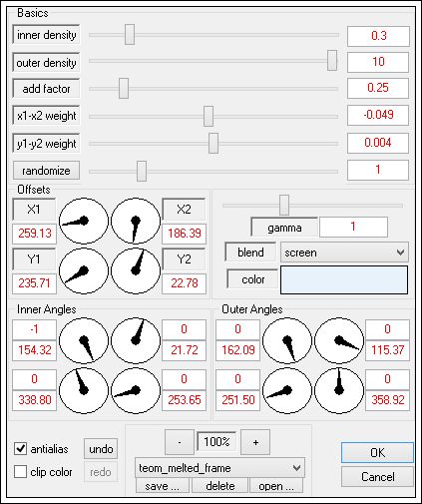Viewport: 422px width, 504px height.
Task: Click the zoom plus button
Action: click(x=255, y=442)
